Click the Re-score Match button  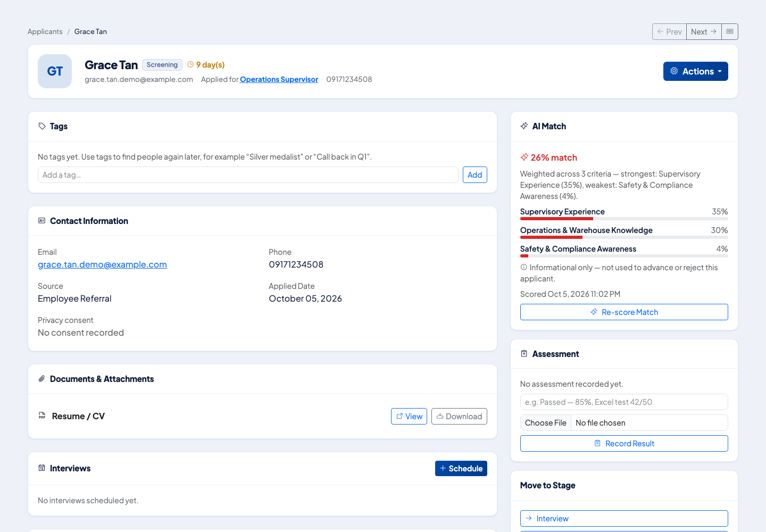[624, 312]
